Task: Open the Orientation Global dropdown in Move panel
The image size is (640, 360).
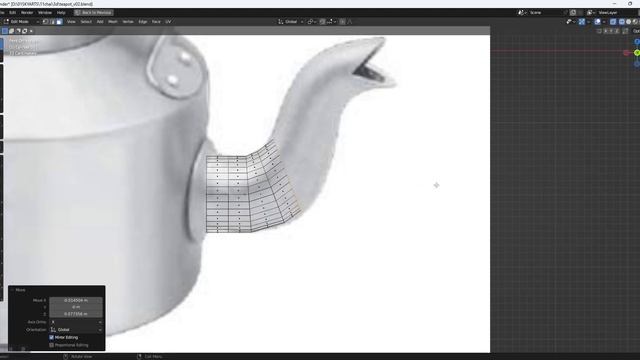Action: tap(76, 330)
